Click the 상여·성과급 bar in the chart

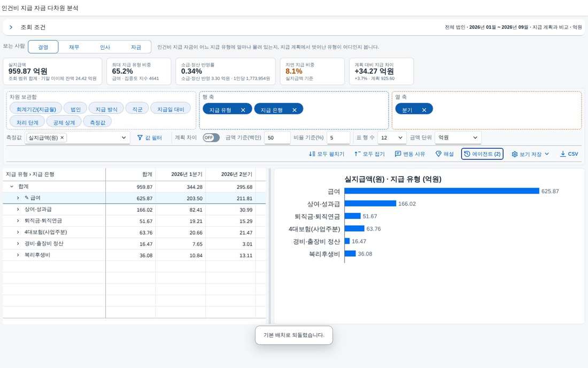[x=370, y=203]
